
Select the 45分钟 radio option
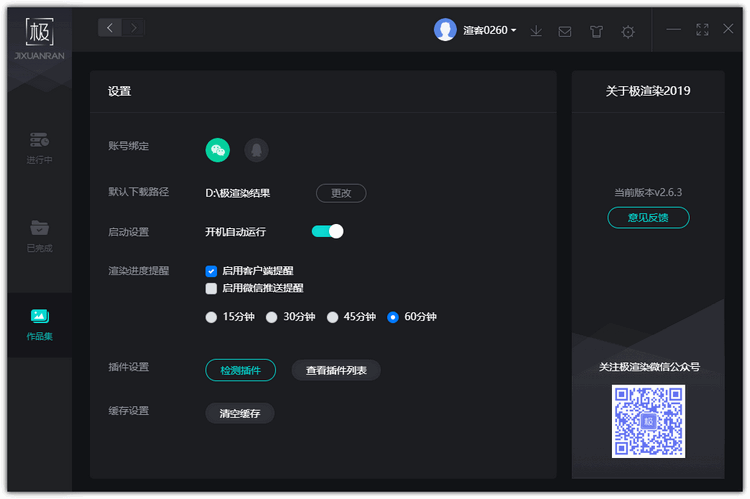[x=332, y=317]
